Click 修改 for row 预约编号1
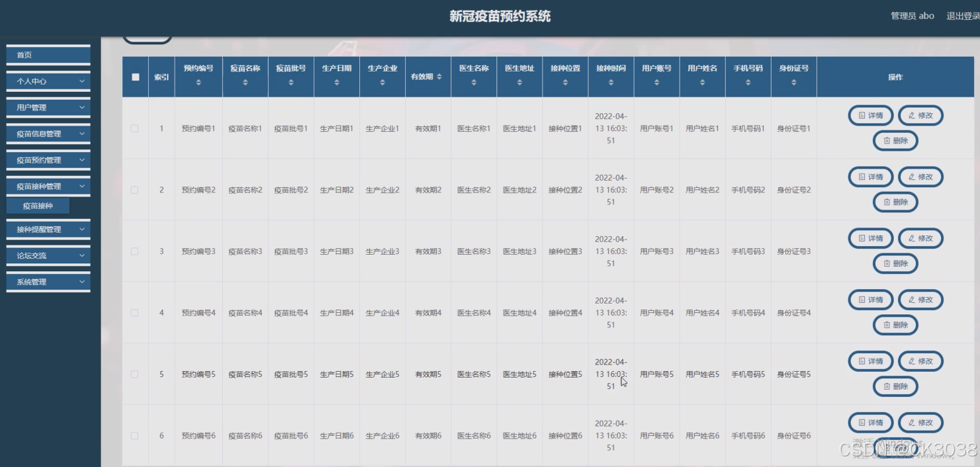980x467 pixels. pos(920,116)
